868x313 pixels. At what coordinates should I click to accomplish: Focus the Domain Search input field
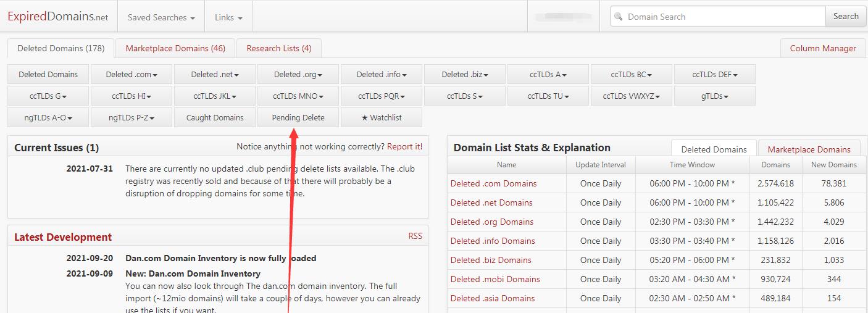click(x=722, y=17)
